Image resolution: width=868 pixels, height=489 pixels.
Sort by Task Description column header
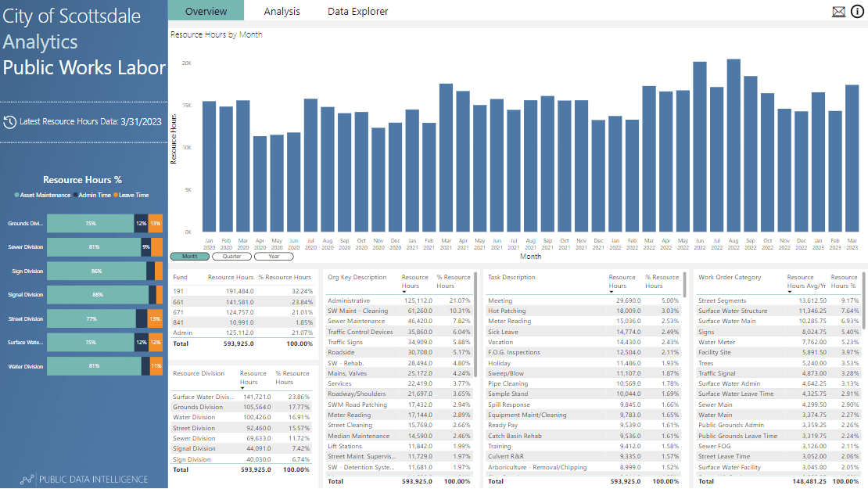pos(511,277)
